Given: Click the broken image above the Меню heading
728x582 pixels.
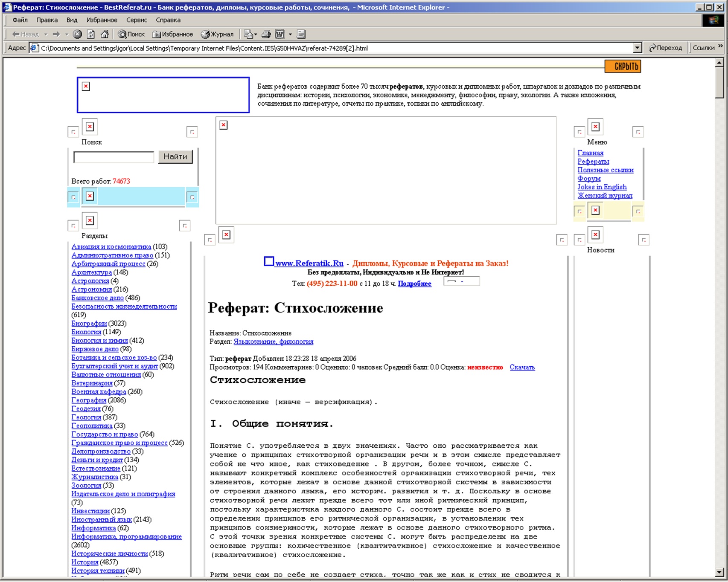Looking at the screenshot, I should click(595, 126).
